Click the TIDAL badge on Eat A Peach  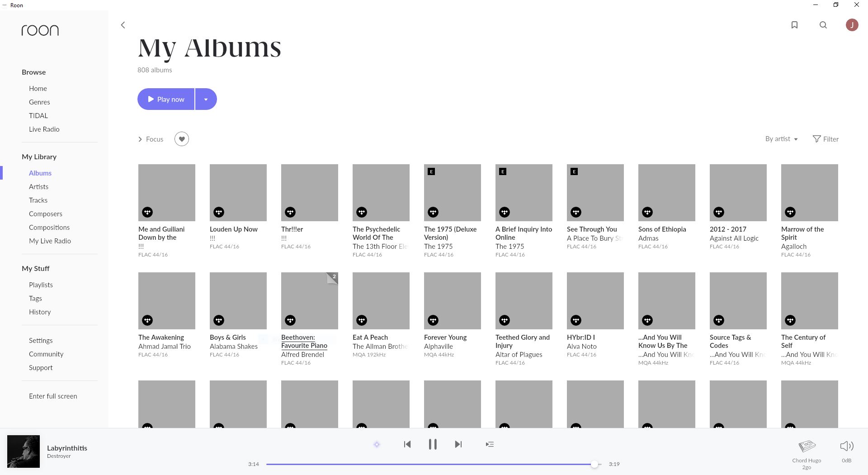pyautogui.click(x=362, y=320)
